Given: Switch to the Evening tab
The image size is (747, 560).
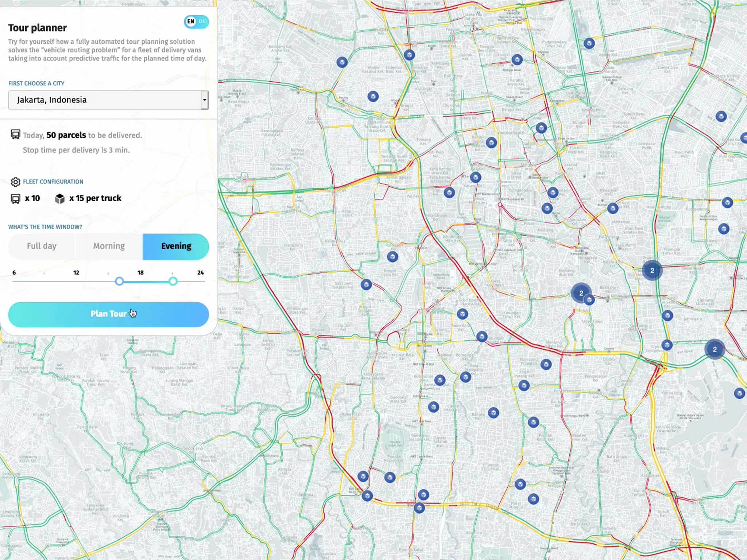Looking at the screenshot, I should pyautogui.click(x=176, y=246).
